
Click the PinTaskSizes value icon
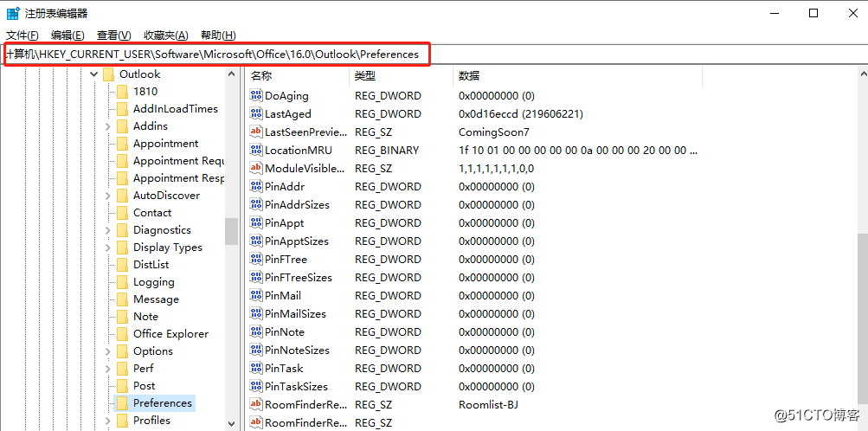coord(256,386)
